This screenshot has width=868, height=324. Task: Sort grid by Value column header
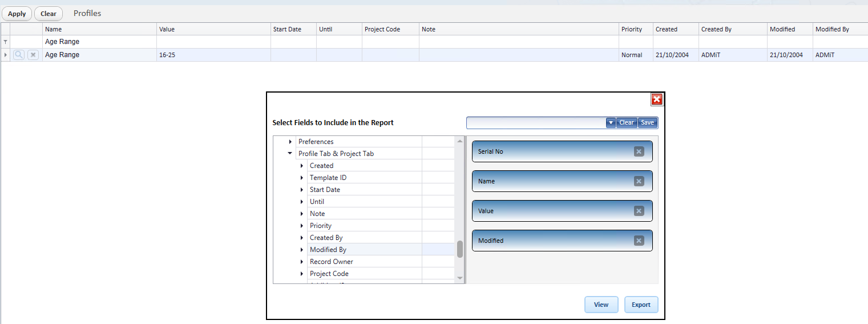coord(214,29)
